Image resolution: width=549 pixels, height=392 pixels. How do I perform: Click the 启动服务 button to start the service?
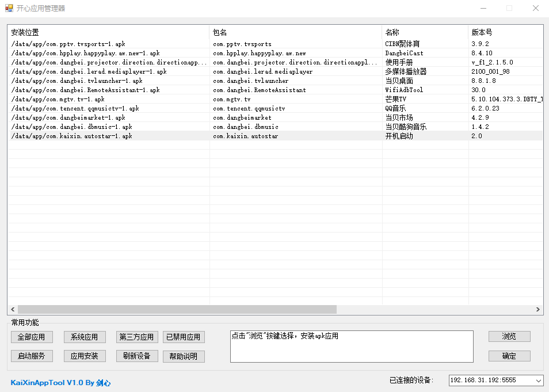[32, 356]
